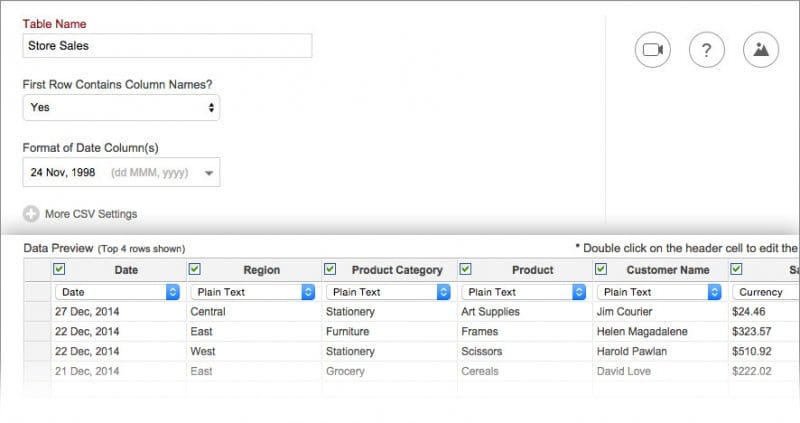Expand the Format of Date Column dropdown
The height and width of the screenshot is (423, 800).
[x=121, y=172]
